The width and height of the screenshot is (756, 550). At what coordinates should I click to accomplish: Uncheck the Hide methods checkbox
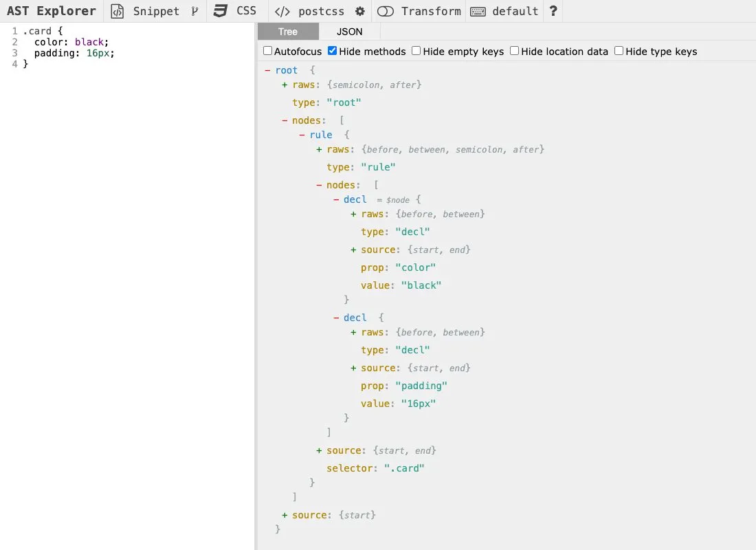pos(332,51)
